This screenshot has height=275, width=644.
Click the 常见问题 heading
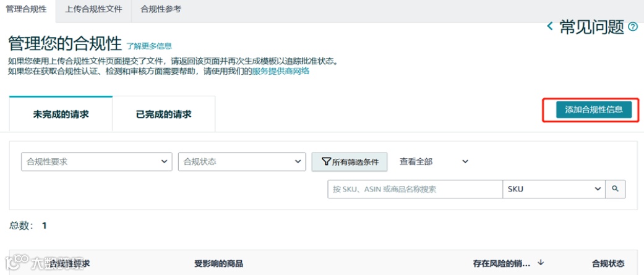click(592, 27)
